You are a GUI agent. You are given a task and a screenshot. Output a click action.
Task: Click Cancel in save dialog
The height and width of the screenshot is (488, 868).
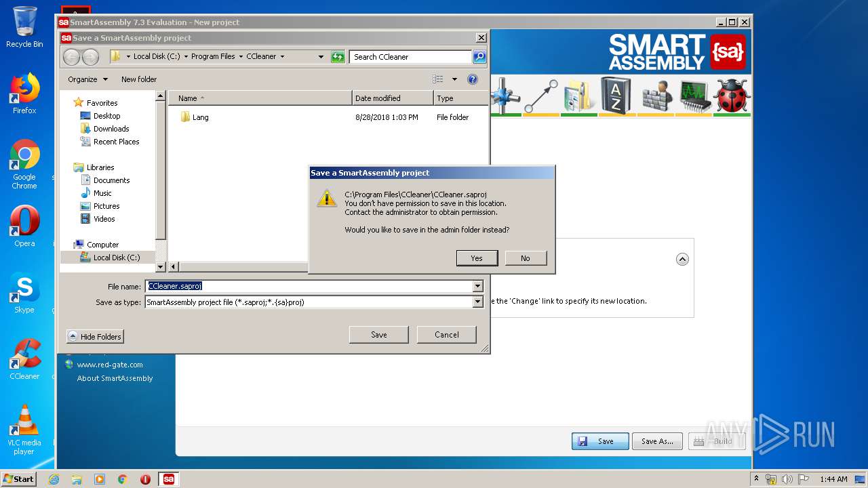point(447,335)
